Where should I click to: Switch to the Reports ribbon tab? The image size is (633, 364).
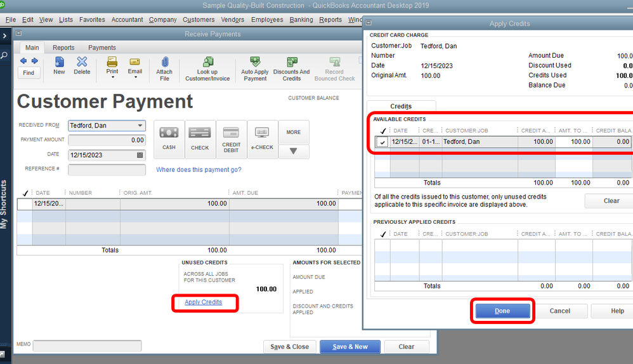tap(63, 48)
